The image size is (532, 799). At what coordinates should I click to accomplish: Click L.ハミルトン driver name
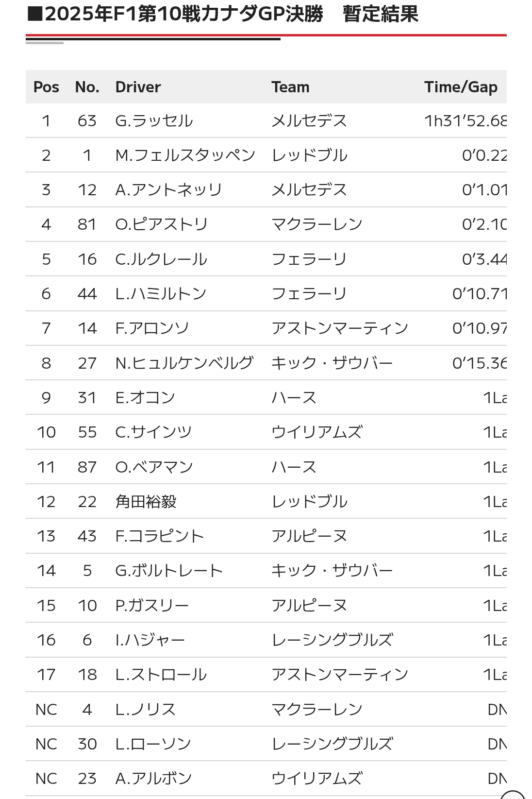coord(161,294)
